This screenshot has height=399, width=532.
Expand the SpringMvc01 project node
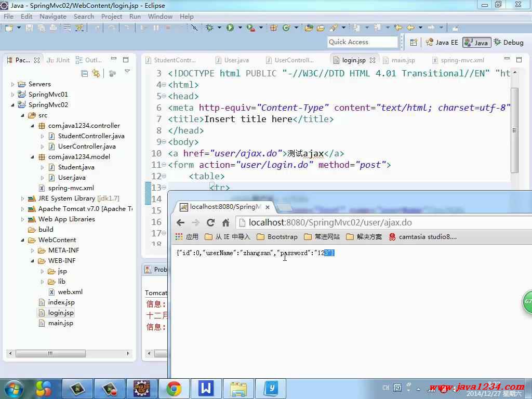coord(12,95)
